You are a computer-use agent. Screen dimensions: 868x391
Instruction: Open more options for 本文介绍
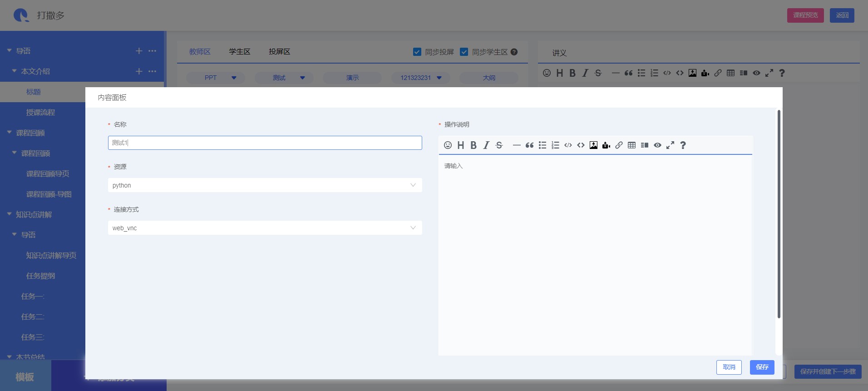click(x=153, y=71)
